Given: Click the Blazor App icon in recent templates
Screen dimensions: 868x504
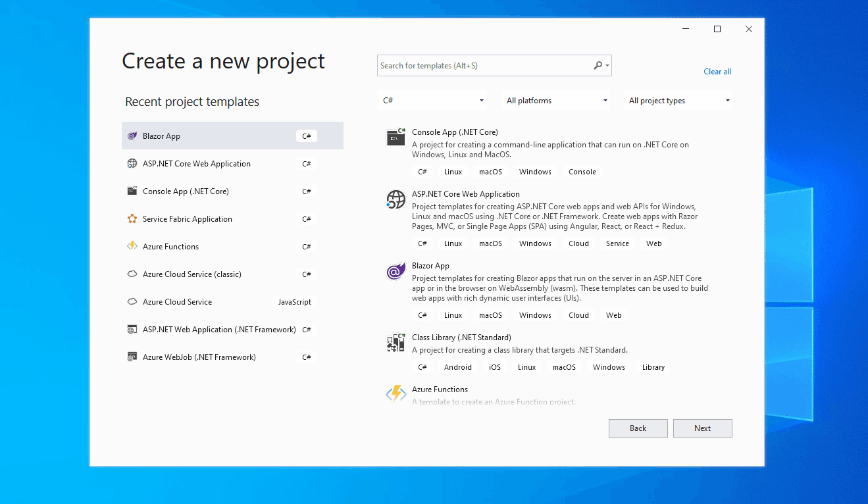Looking at the screenshot, I should 132,136.
